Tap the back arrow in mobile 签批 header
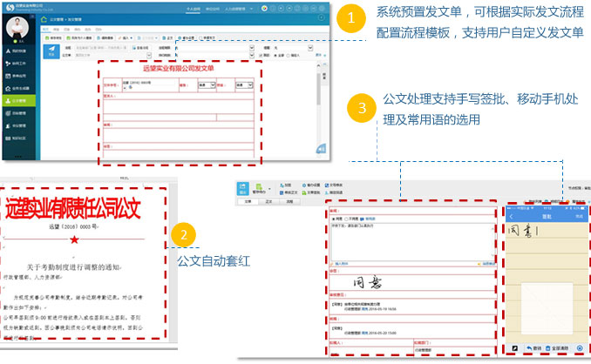This screenshot has height=364, width=591. point(512,215)
